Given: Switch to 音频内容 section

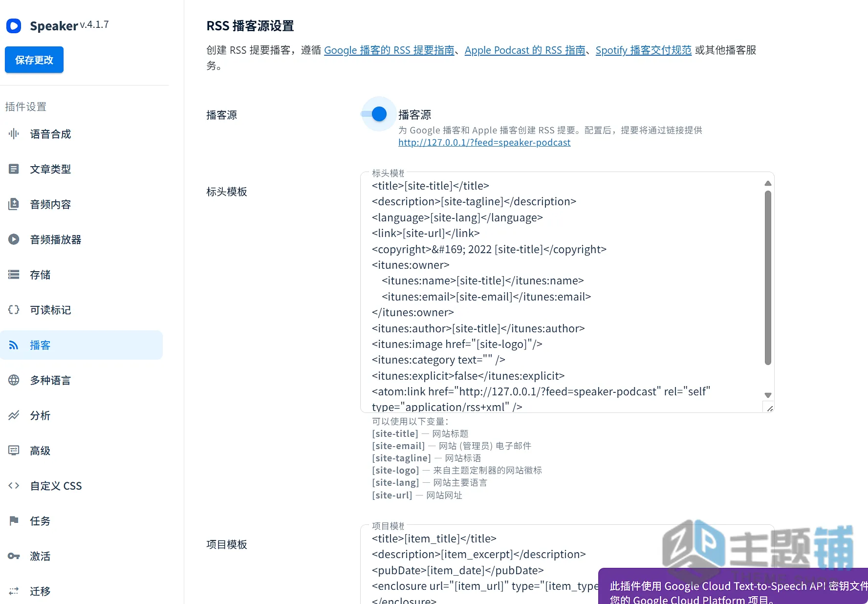Looking at the screenshot, I should (x=81, y=204).
